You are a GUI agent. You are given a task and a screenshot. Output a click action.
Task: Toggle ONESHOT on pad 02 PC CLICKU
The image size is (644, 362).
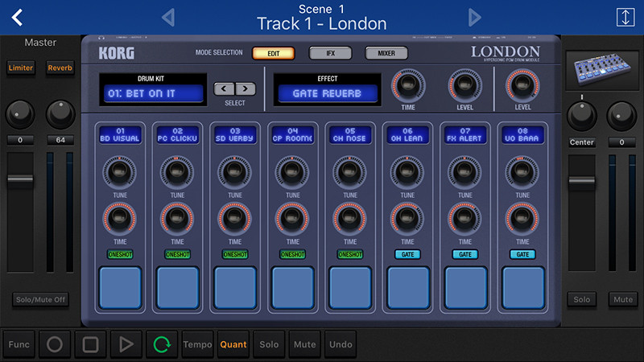point(177,254)
